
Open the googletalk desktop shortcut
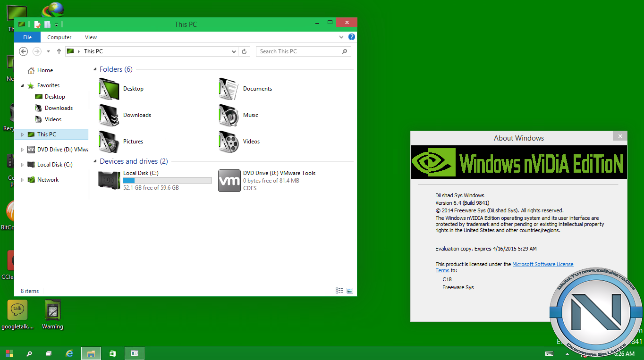click(17, 314)
